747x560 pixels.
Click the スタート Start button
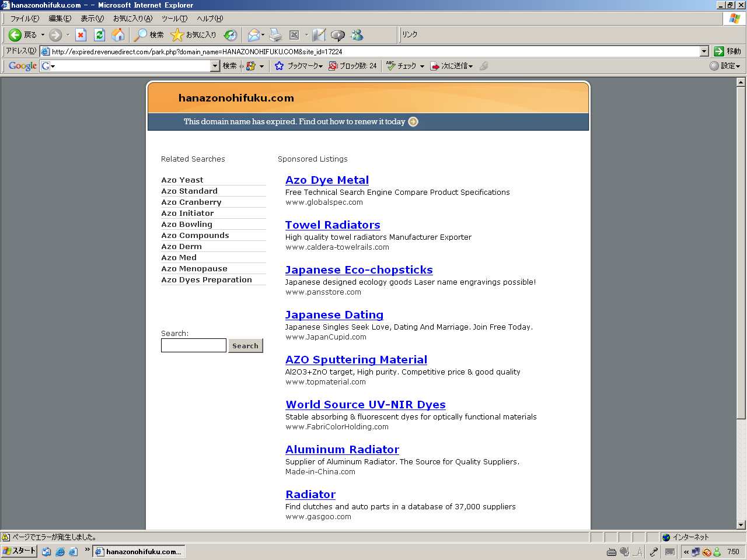click(x=19, y=551)
